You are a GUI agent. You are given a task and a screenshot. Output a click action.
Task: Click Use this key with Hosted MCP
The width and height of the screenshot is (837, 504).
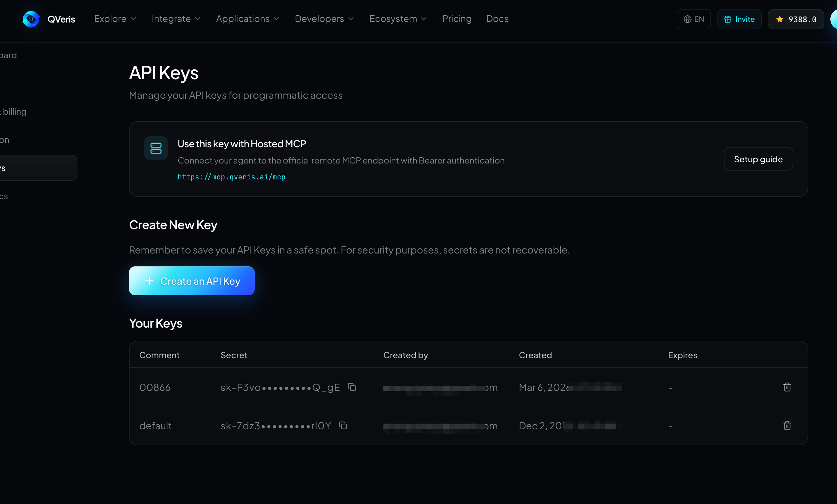(x=242, y=144)
